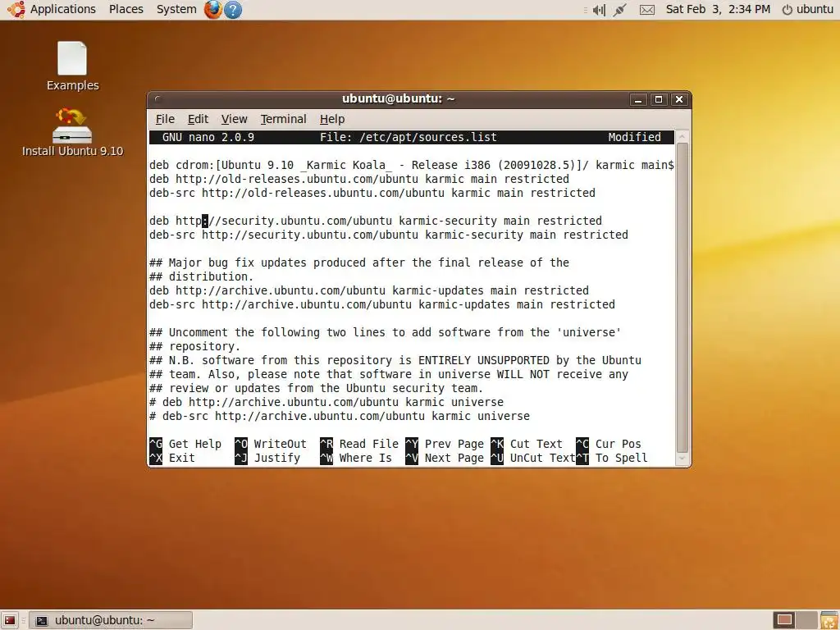
Task: Click the 'GNU nano 2.0.9' header text
Action: 208,137
